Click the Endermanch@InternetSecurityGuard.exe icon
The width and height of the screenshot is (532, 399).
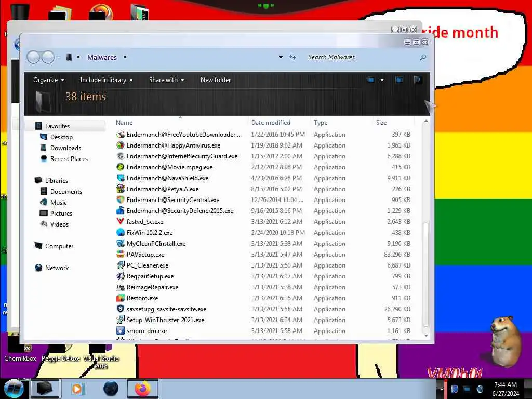[121, 156]
